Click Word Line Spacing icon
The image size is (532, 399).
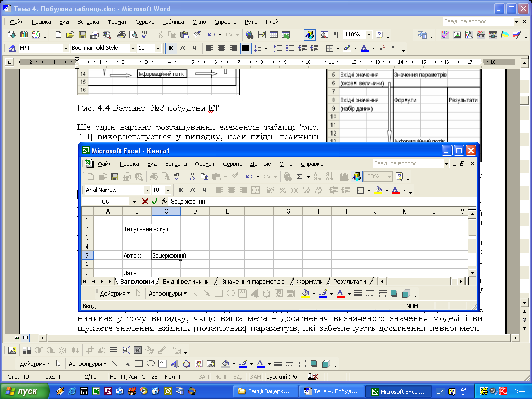(x=259, y=48)
